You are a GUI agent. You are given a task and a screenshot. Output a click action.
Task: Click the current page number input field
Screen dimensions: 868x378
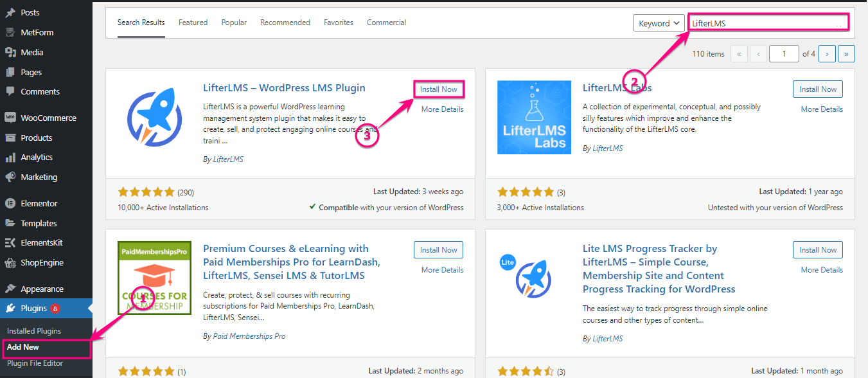[784, 53]
